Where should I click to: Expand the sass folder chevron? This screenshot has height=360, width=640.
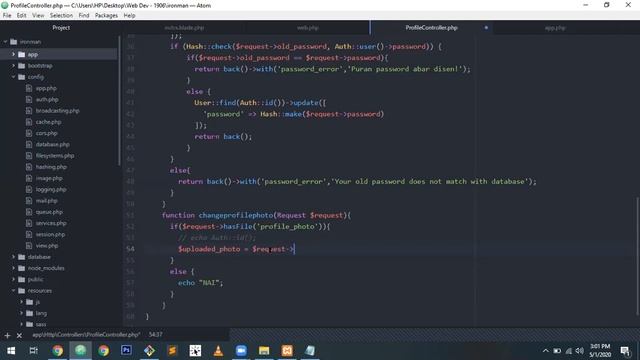21,324
